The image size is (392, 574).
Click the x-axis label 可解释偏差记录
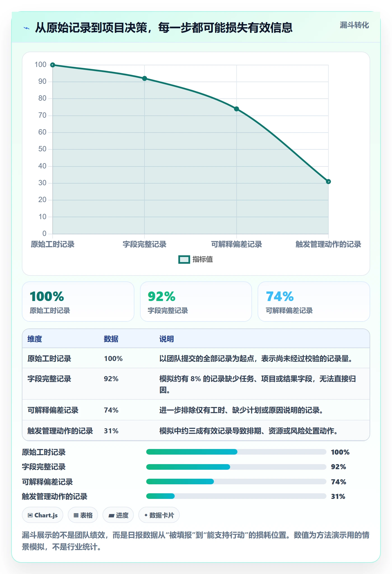[237, 244]
